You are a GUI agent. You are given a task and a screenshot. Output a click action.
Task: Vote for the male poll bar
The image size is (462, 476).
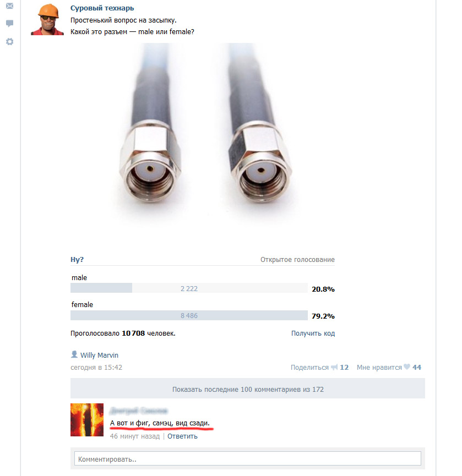click(x=189, y=288)
